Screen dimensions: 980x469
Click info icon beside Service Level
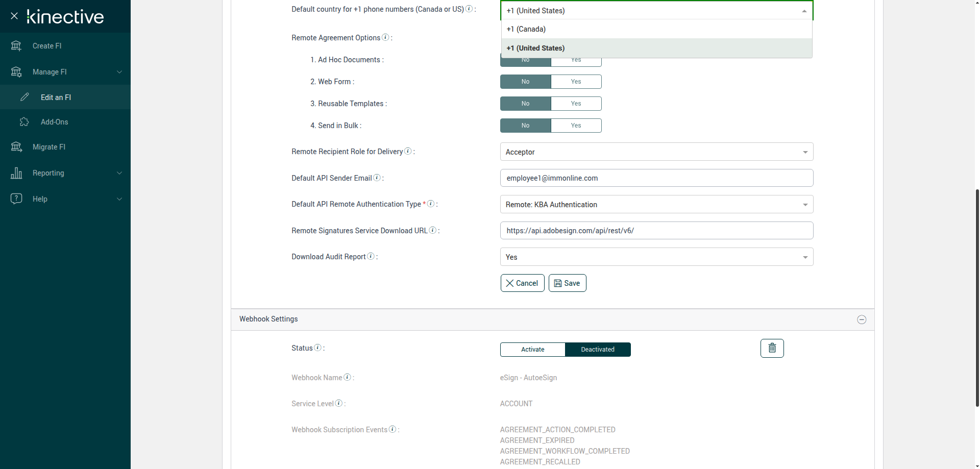click(x=338, y=403)
